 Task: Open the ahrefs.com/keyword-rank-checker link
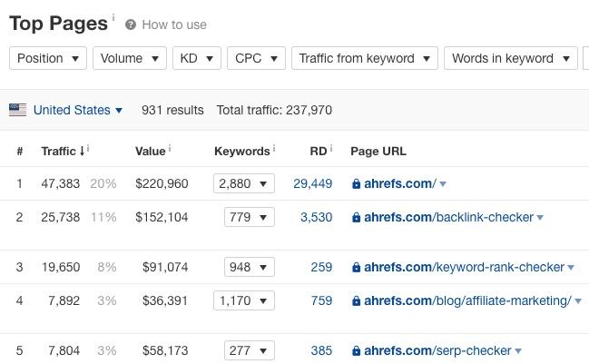coord(465,267)
